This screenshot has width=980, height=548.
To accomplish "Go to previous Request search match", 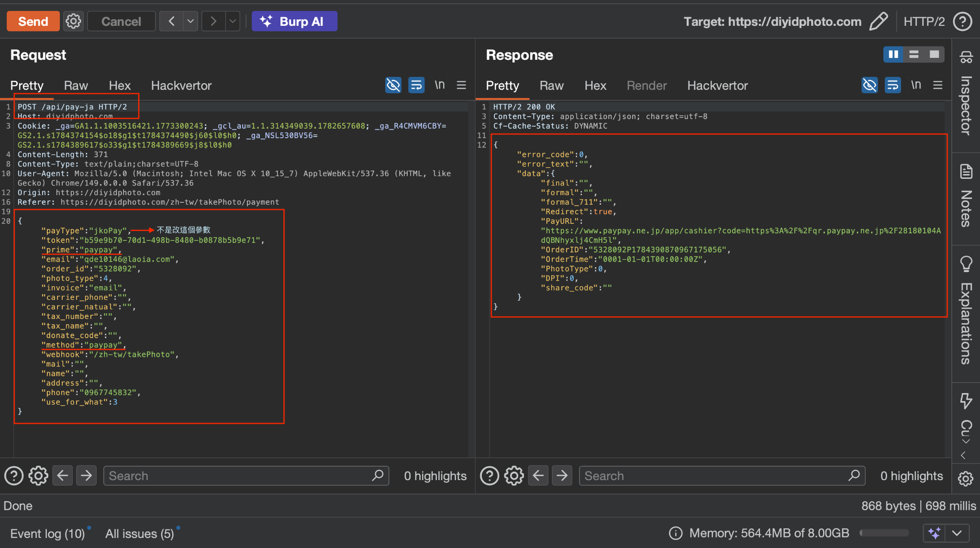I will (x=63, y=476).
